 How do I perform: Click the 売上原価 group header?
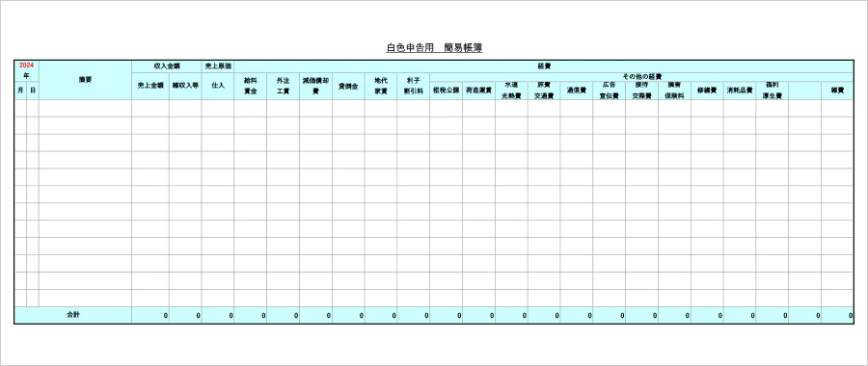click(218, 65)
